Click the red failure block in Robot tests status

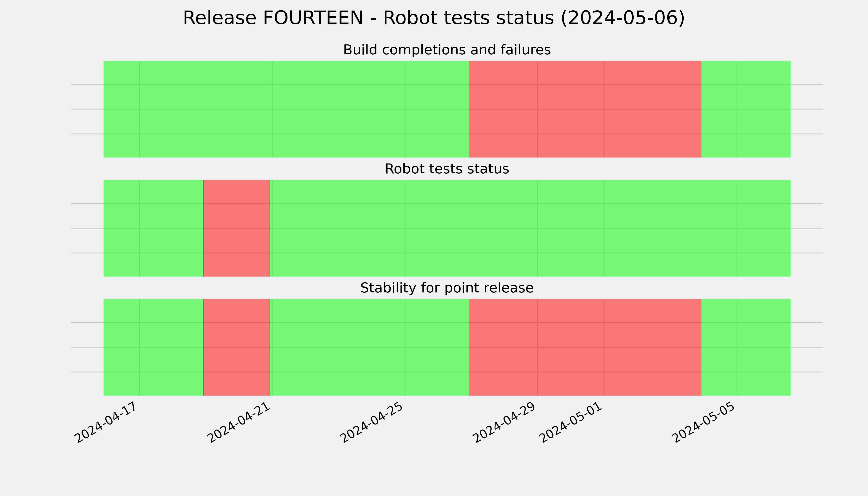236,228
